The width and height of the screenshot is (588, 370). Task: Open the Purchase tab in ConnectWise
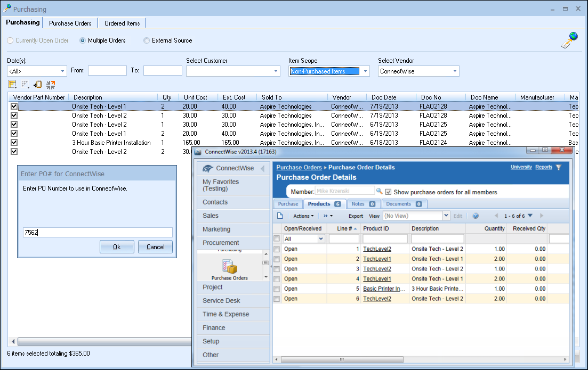click(288, 204)
